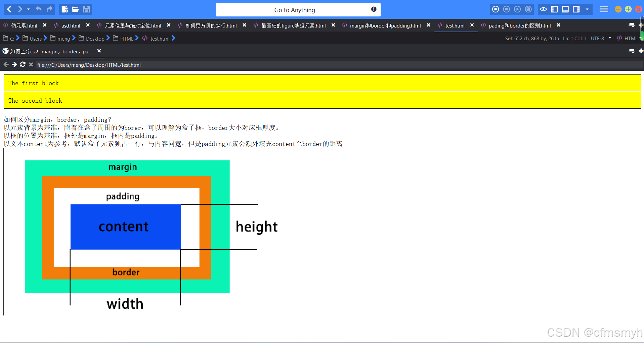Click the Go to Anything warning icon
The width and height of the screenshot is (644, 343).
click(374, 9)
